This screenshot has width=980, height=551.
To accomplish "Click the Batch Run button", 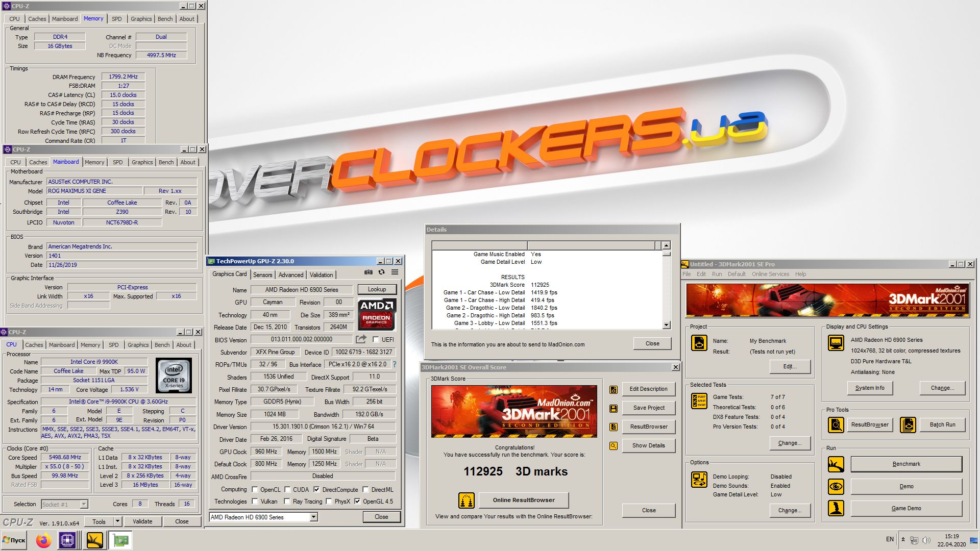I will point(942,424).
